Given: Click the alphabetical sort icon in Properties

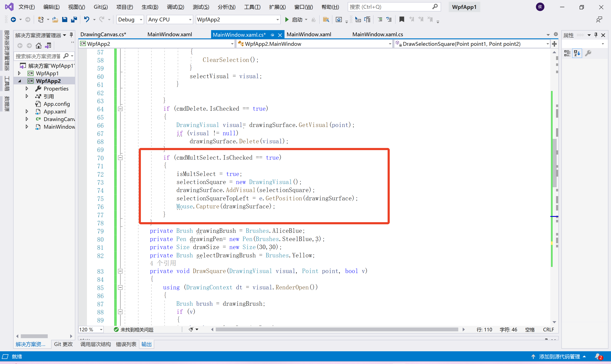Looking at the screenshot, I should coord(577,53).
